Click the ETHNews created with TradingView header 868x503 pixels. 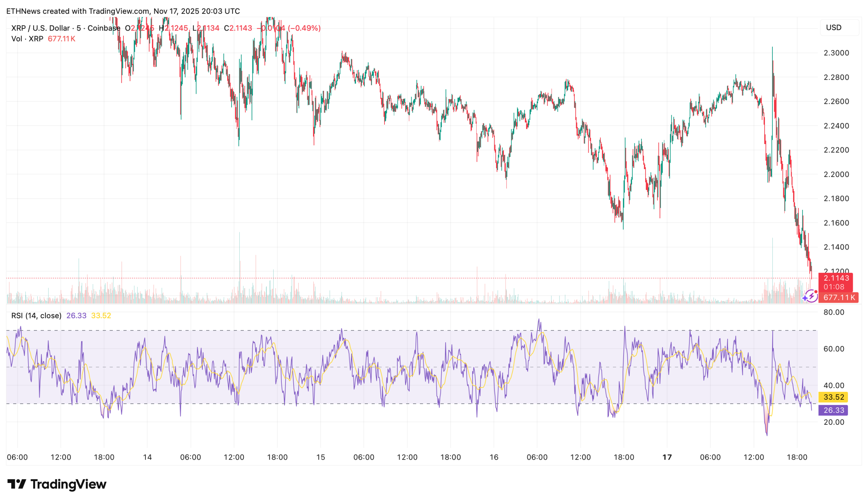[123, 11]
